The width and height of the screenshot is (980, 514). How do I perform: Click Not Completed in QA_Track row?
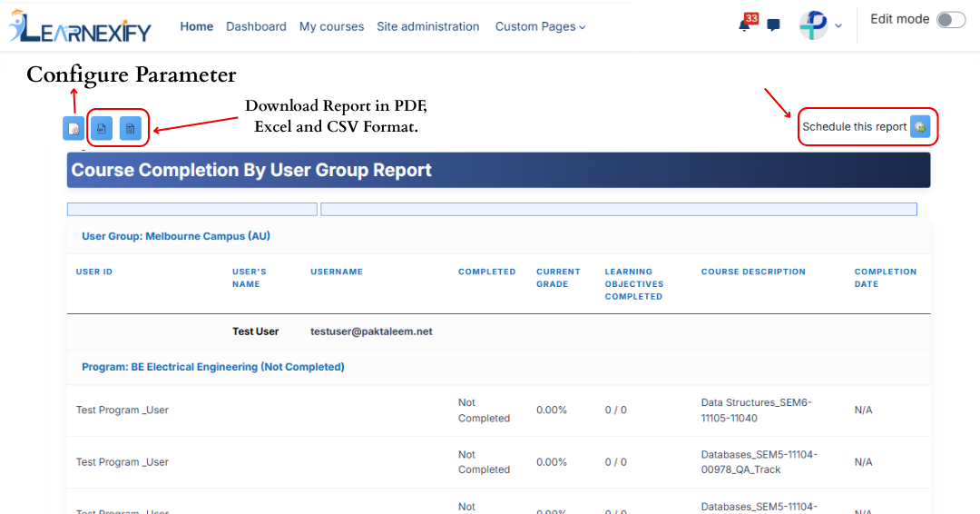tap(484, 462)
